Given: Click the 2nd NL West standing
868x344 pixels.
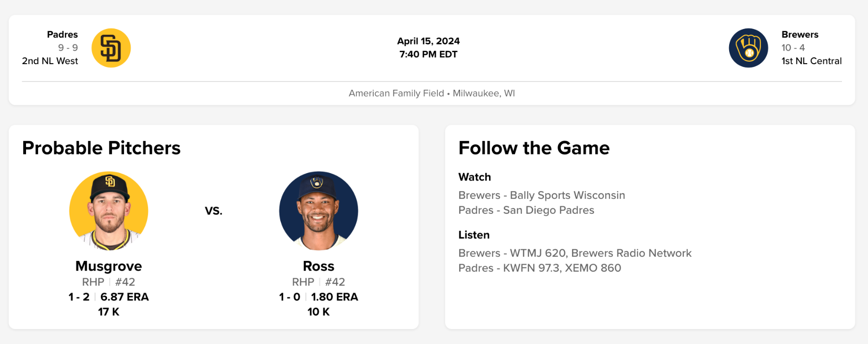Looking at the screenshot, I should click(50, 61).
